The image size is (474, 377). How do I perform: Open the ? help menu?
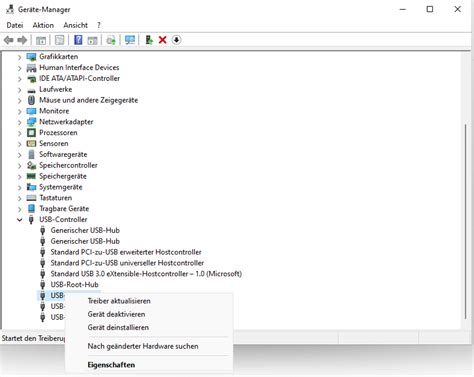click(x=99, y=25)
